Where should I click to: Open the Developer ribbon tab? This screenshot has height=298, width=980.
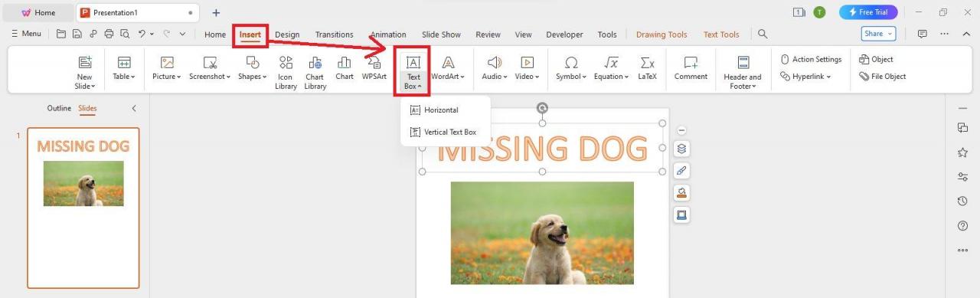point(564,34)
